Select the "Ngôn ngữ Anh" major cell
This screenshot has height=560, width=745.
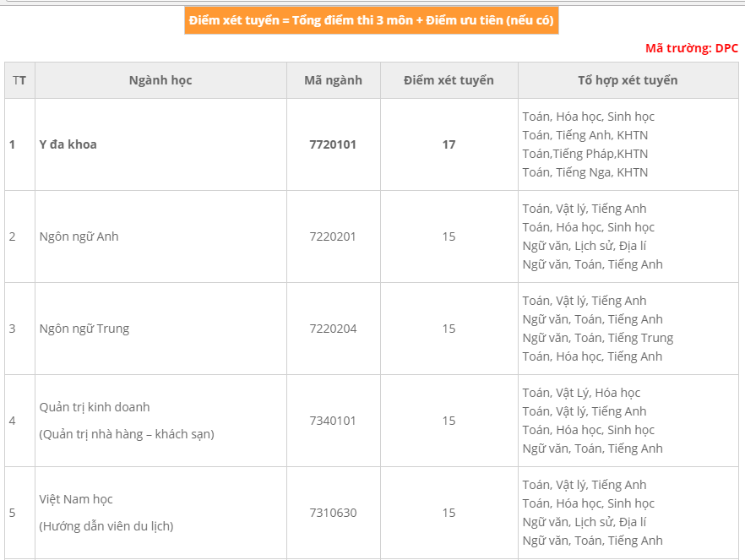(79, 237)
